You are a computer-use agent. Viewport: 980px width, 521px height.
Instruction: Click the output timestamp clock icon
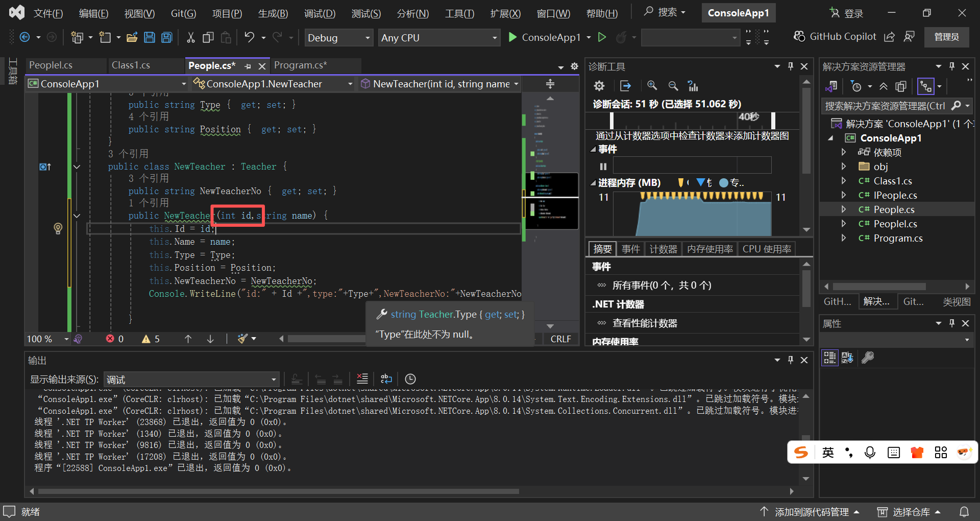(410, 379)
